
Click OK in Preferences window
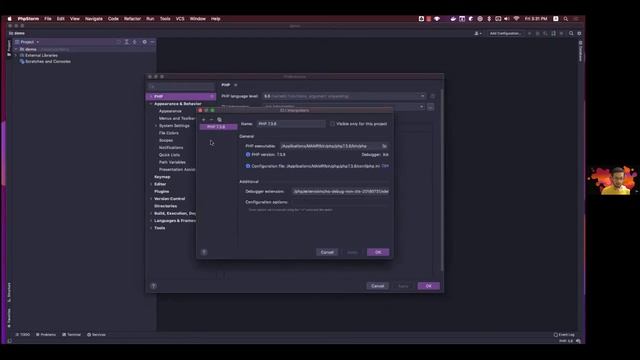click(429, 286)
